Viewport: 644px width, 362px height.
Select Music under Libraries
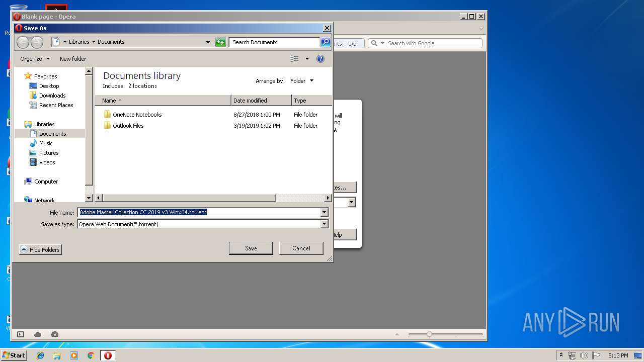[x=46, y=143]
